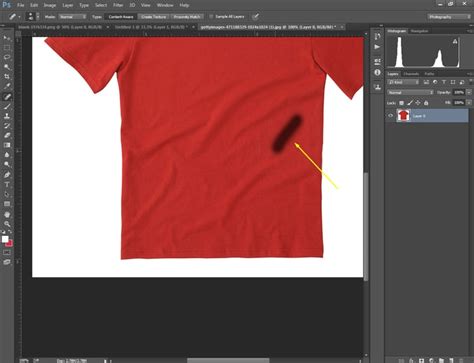Toggle lock all padlock icon
The height and width of the screenshot is (363, 474).
[x=426, y=103]
